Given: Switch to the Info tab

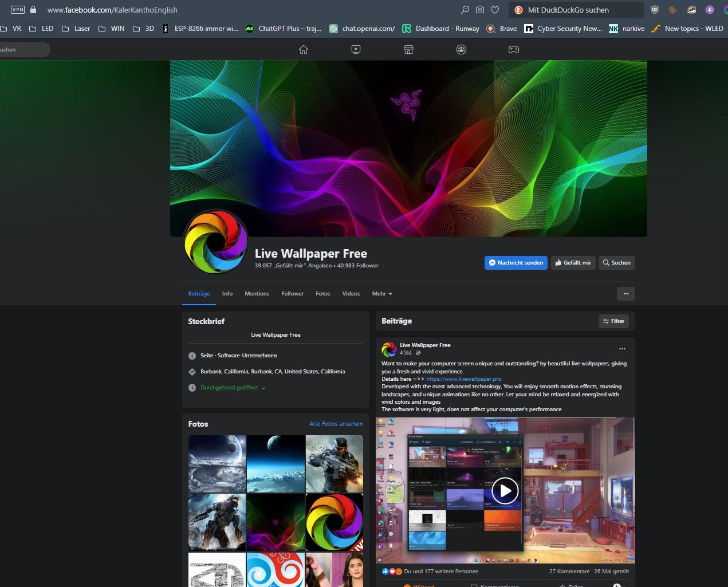Looking at the screenshot, I should pyautogui.click(x=227, y=294).
